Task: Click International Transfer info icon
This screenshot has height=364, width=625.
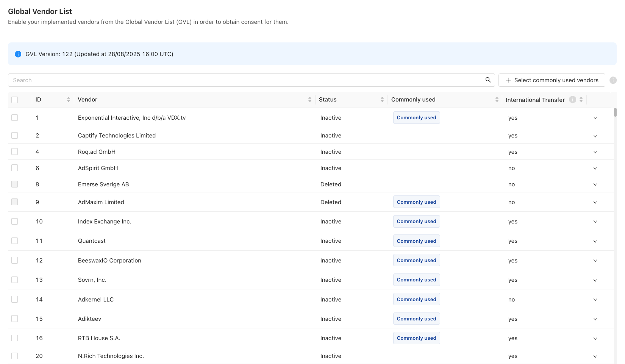Action: [x=572, y=100]
